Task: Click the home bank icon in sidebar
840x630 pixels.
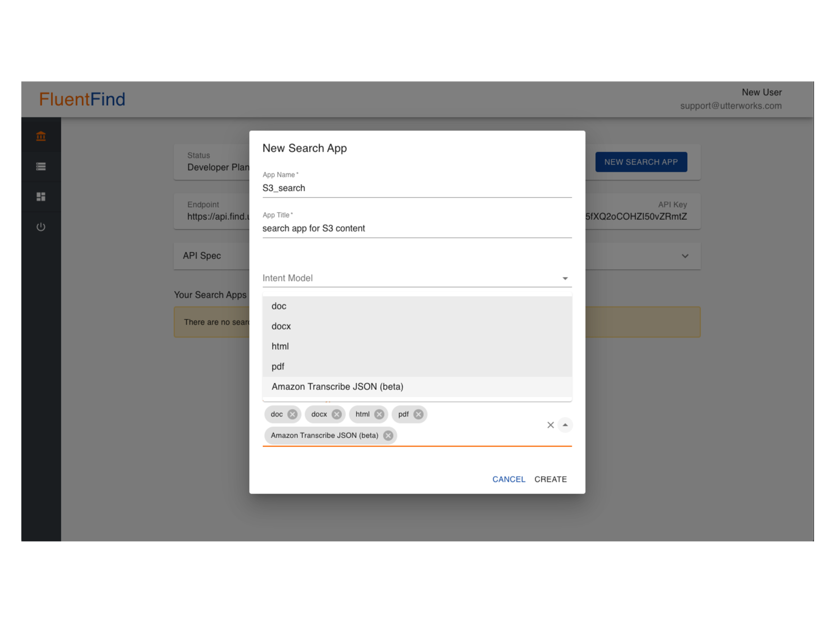Action: click(41, 136)
